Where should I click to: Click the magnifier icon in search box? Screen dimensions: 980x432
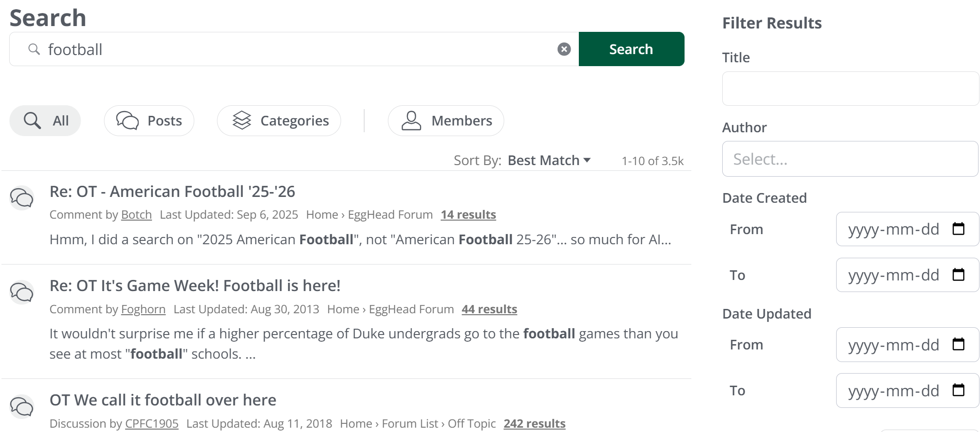34,49
